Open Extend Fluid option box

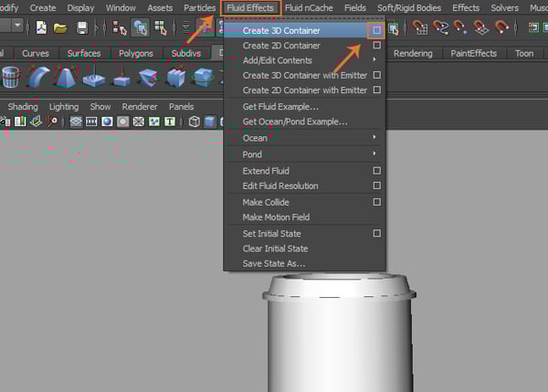tap(376, 171)
